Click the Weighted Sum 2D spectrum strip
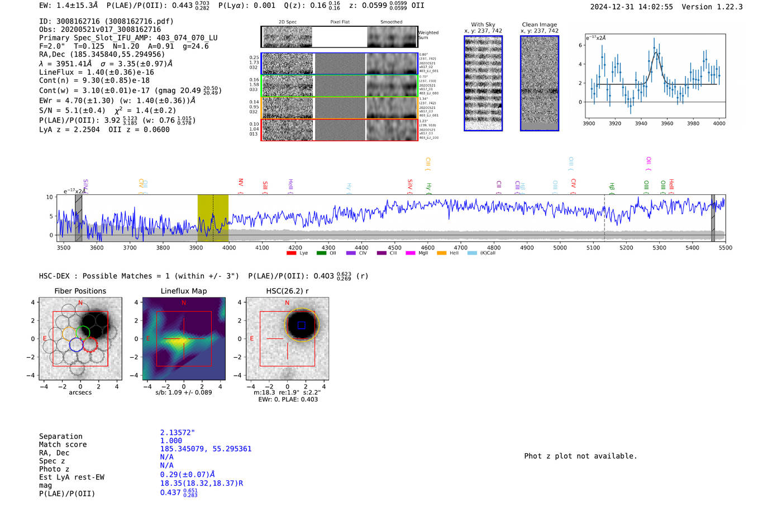Viewport: 782px width, 532px height. click(x=340, y=37)
